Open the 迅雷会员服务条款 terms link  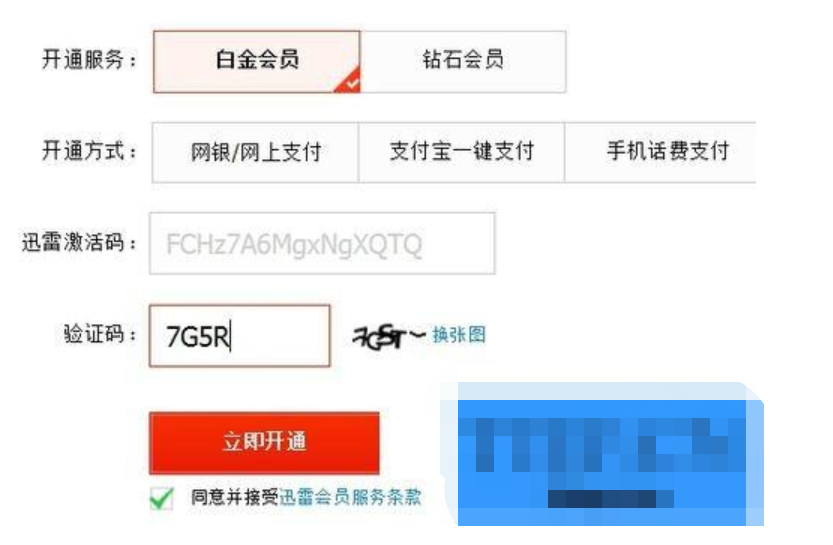[x=350, y=497]
